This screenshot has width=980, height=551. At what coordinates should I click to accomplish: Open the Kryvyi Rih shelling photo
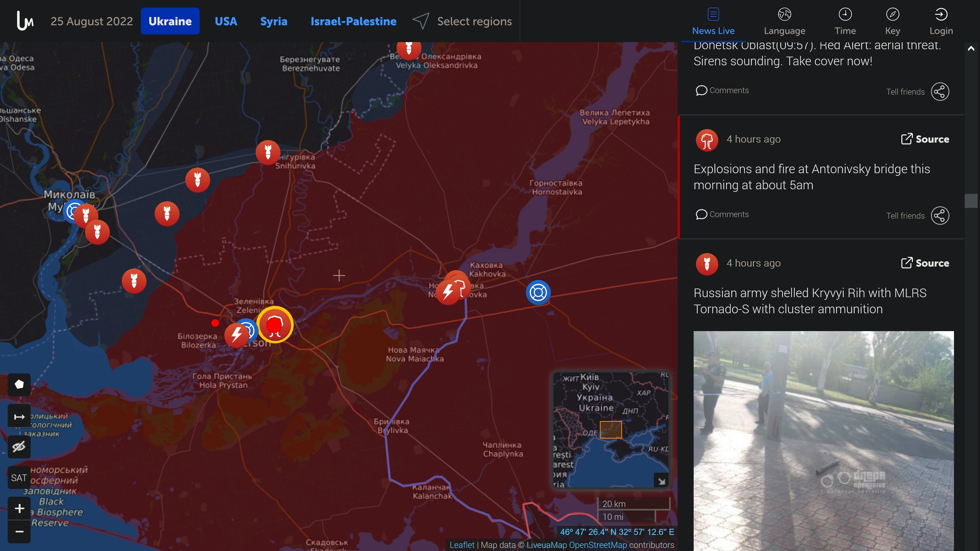click(x=823, y=441)
